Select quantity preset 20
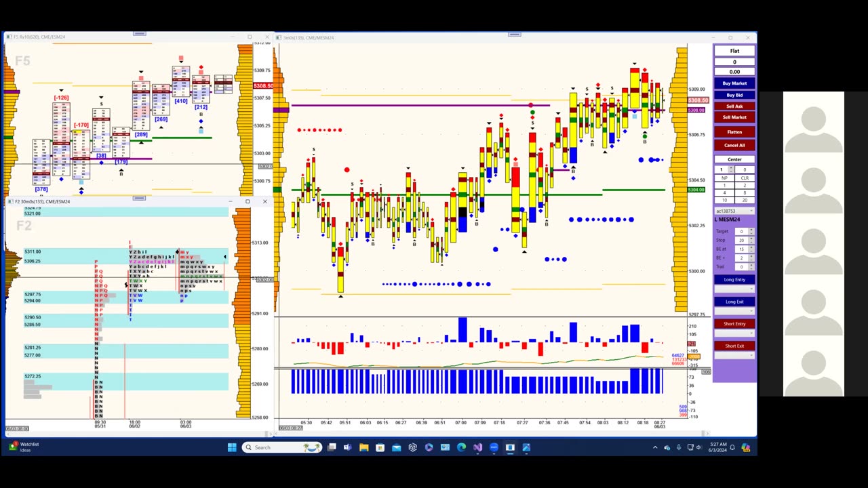 pyautogui.click(x=745, y=200)
